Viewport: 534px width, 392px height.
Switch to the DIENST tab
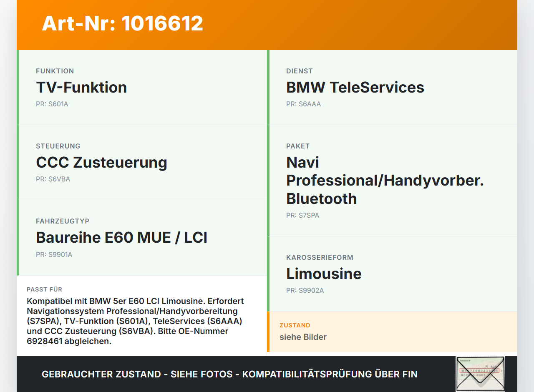[299, 71]
